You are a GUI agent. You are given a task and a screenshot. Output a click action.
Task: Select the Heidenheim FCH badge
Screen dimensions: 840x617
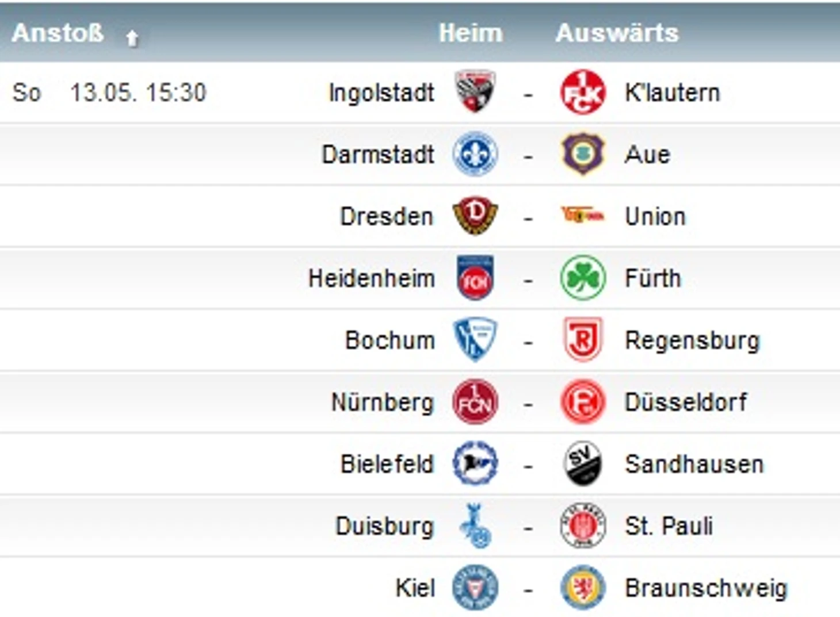tap(475, 278)
